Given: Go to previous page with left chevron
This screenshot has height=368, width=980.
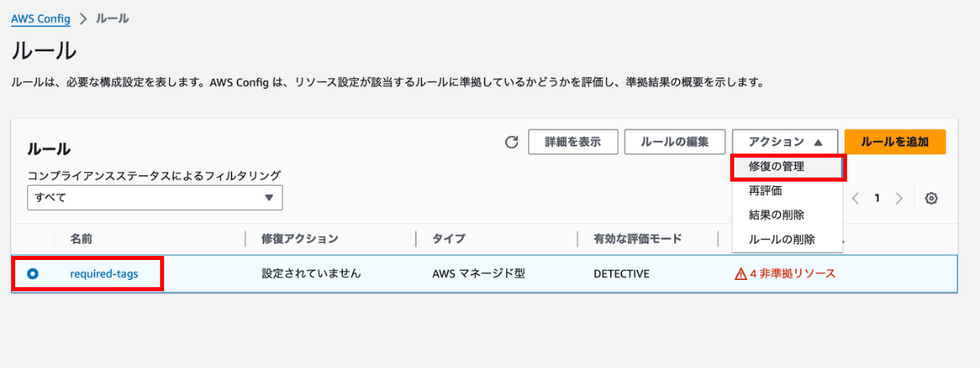Looking at the screenshot, I should [855, 198].
